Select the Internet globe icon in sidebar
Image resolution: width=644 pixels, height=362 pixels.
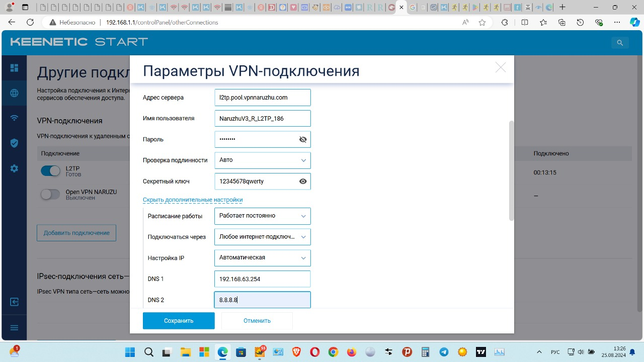(14, 93)
